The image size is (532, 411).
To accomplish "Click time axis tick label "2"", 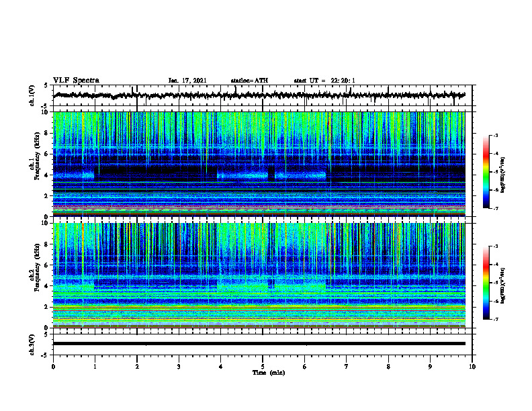I will point(137,367).
